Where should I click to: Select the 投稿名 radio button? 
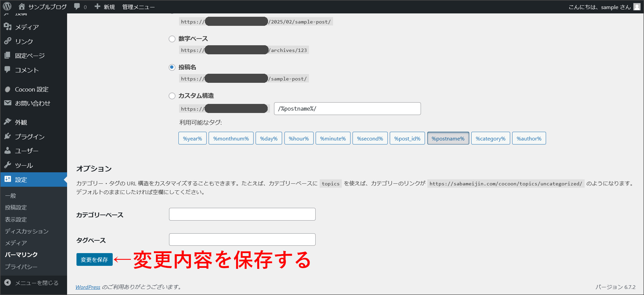point(172,67)
